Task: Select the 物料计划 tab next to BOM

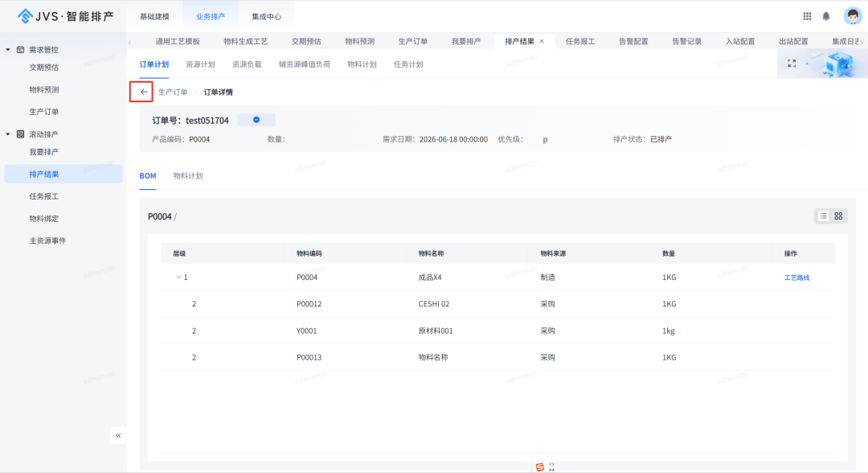Action: pos(188,175)
